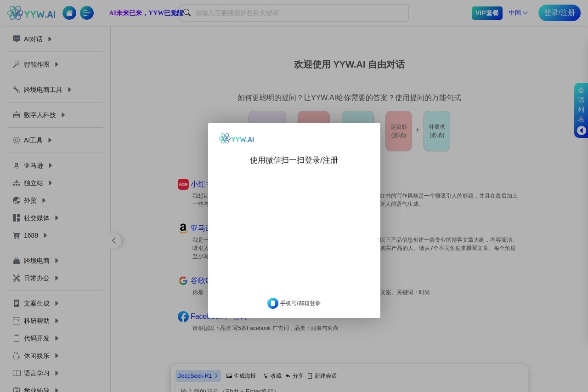Open the 中国 region dropdown
Image resolution: width=588 pixels, height=392 pixels.
[x=518, y=13]
